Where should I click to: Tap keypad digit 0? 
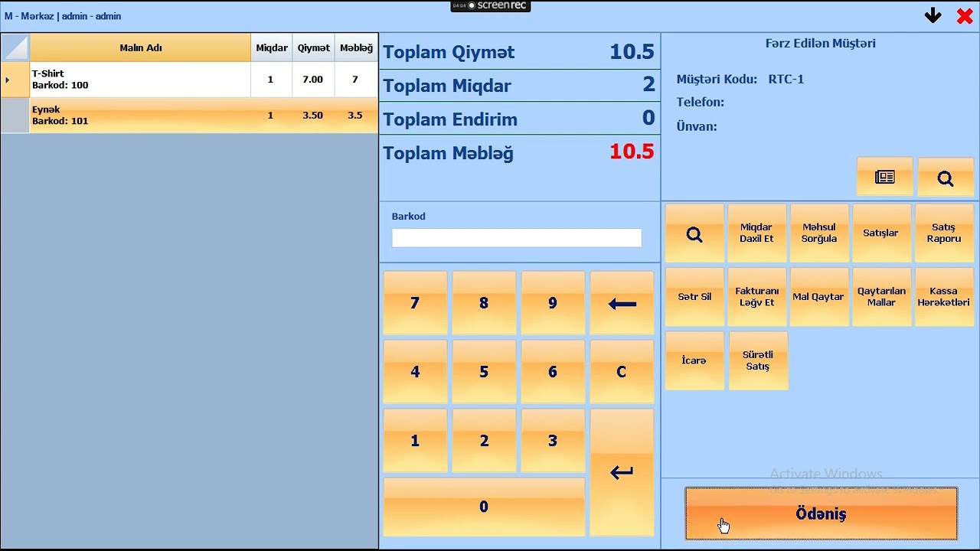[x=484, y=507]
